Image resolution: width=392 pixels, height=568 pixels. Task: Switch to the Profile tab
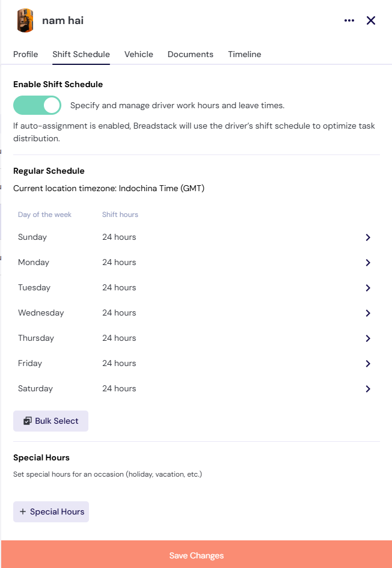[25, 54]
